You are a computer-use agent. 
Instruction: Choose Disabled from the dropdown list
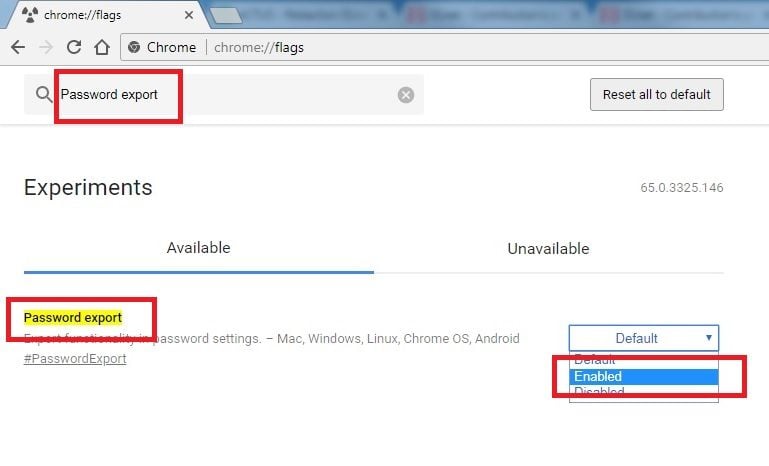[643, 392]
